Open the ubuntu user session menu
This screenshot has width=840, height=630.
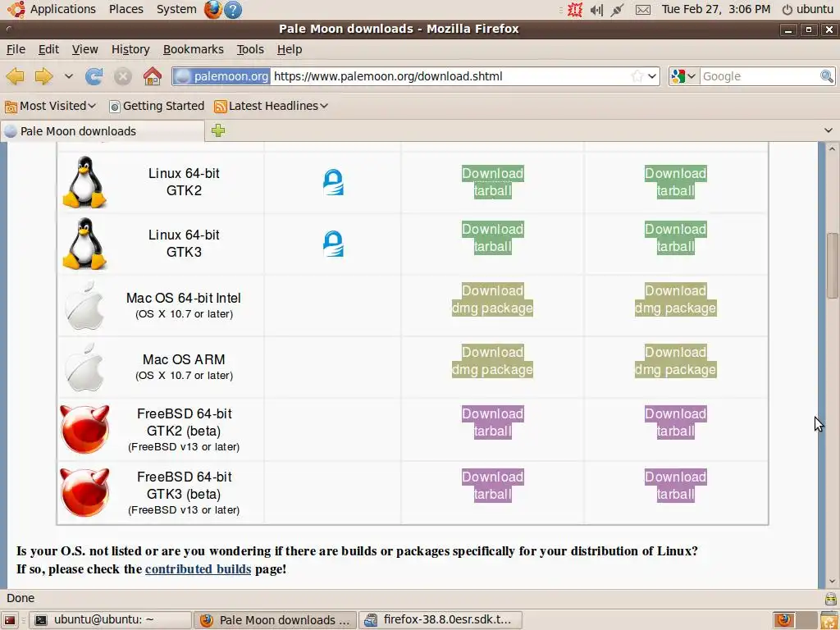[x=808, y=9]
